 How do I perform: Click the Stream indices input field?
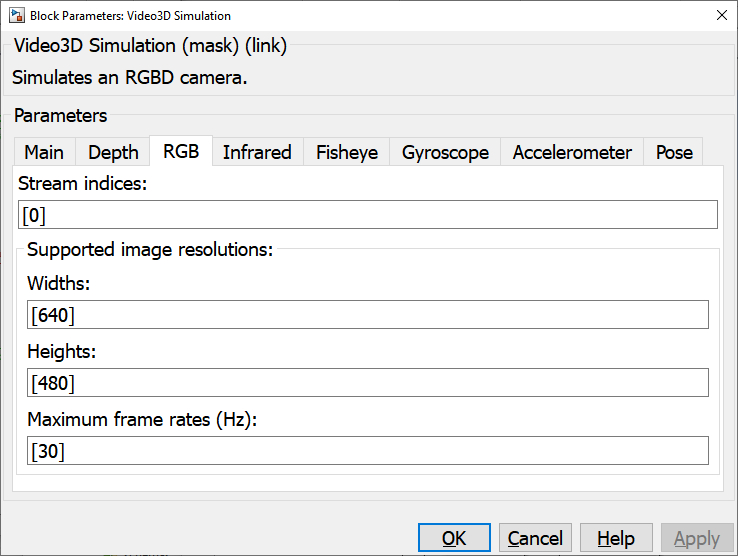(x=368, y=215)
